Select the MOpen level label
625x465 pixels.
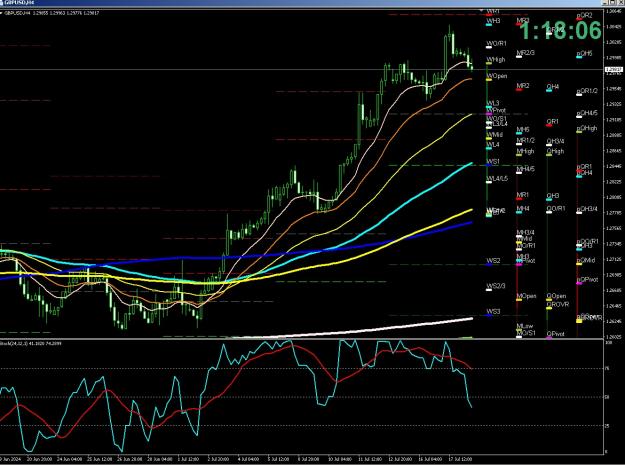coord(526,296)
